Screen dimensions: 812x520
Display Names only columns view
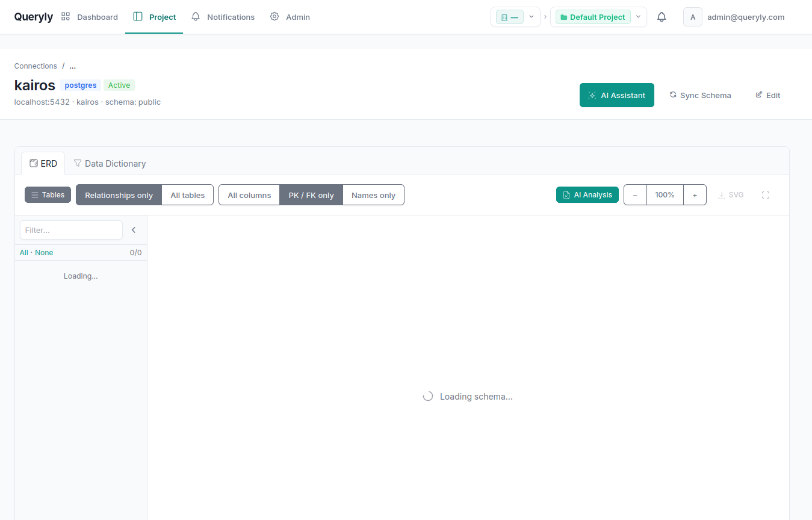pos(373,194)
